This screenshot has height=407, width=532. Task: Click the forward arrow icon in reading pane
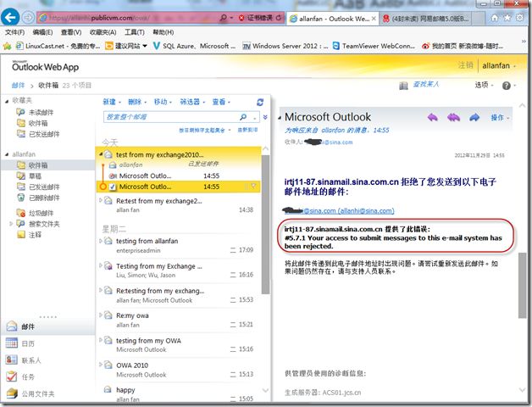pos(474,117)
